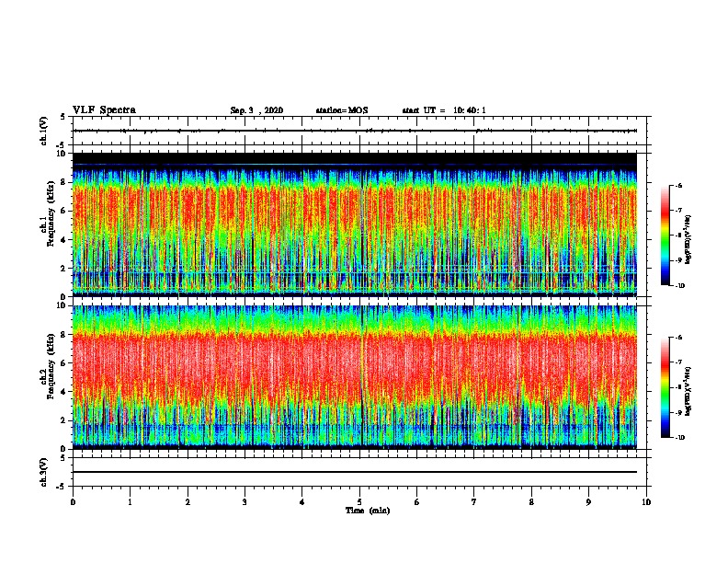The height and width of the screenshot is (563, 728).
Task: Click the '-10' label on ch.2 colorbar
Action: click(680, 438)
